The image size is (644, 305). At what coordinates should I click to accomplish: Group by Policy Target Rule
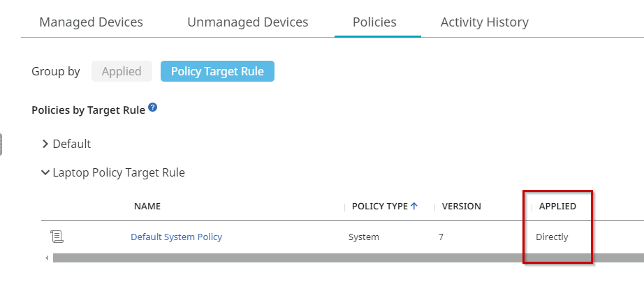pos(217,71)
